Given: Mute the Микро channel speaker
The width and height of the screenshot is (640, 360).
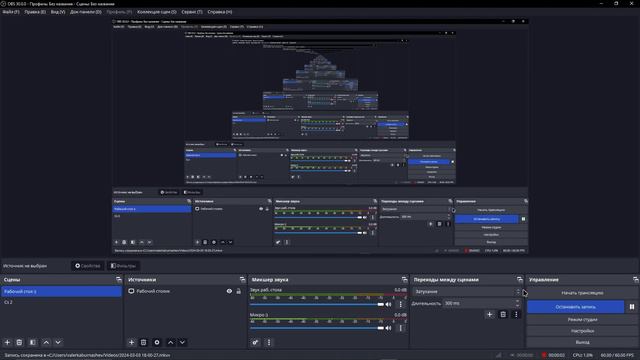Looking at the screenshot, I should (388, 328).
